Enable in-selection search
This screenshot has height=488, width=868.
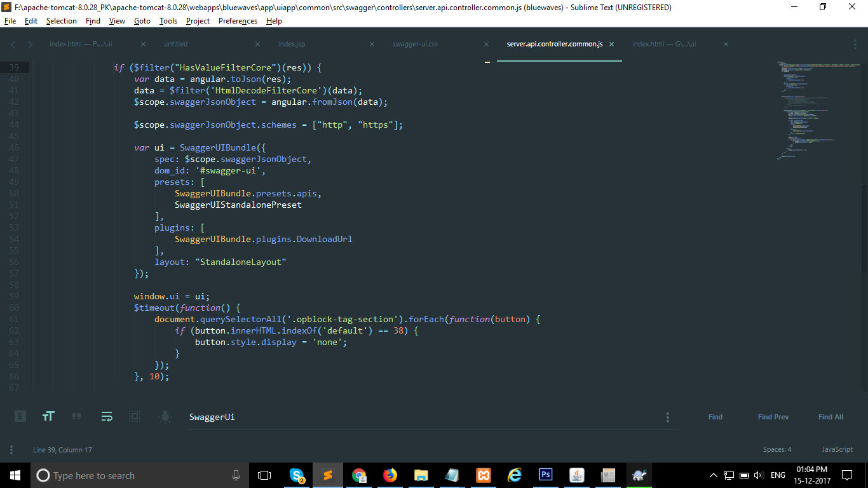(133, 416)
